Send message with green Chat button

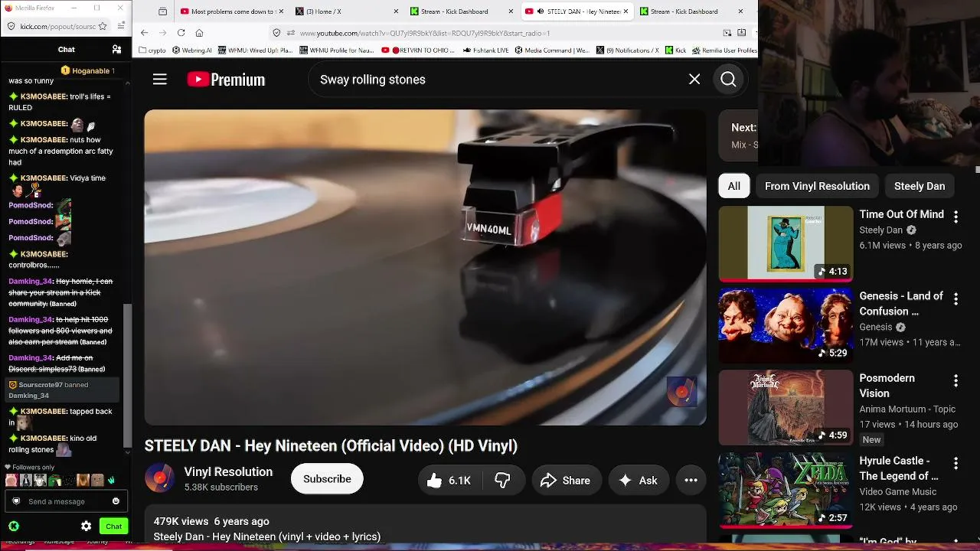pyautogui.click(x=113, y=527)
